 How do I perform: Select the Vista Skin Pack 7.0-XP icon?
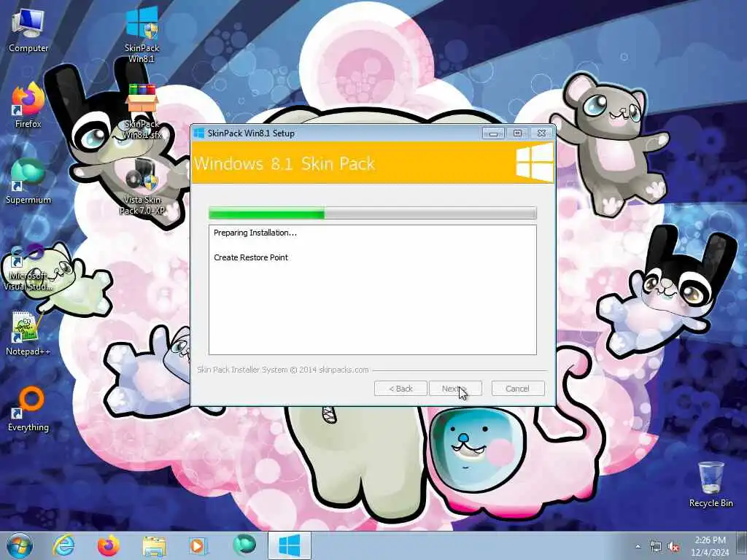(142, 187)
